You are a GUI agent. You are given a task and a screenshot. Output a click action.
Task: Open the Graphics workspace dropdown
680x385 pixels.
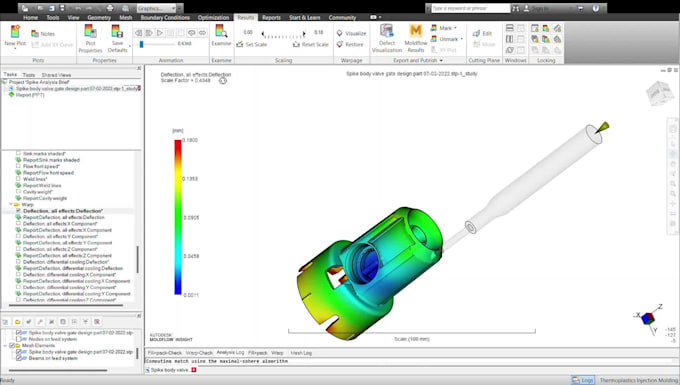point(157,8)
